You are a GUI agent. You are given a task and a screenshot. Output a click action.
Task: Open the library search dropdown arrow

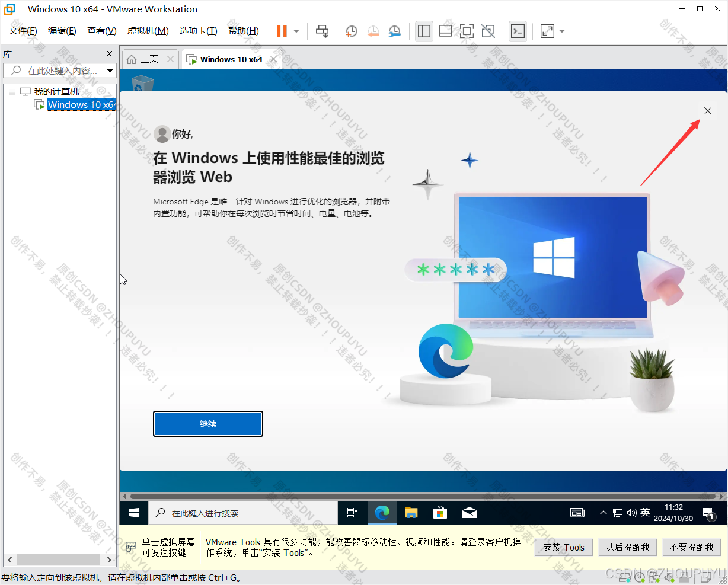[x=110, y=71]
